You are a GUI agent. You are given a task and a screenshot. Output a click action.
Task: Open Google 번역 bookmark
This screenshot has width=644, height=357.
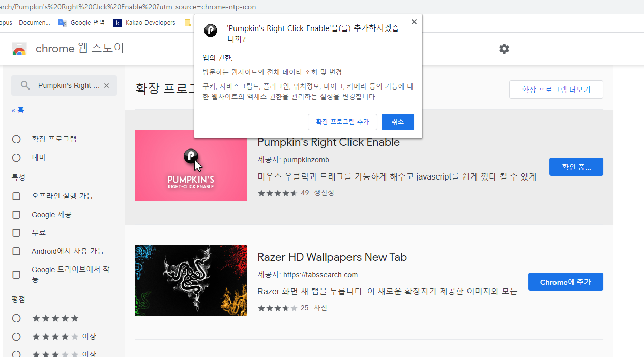(81, 22)
